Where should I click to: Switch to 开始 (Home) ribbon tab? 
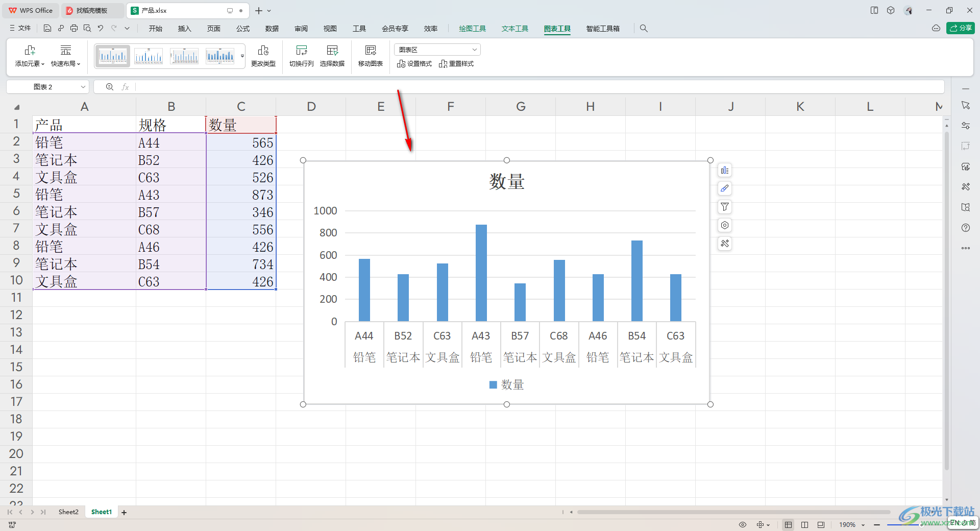tap(156, 29)
